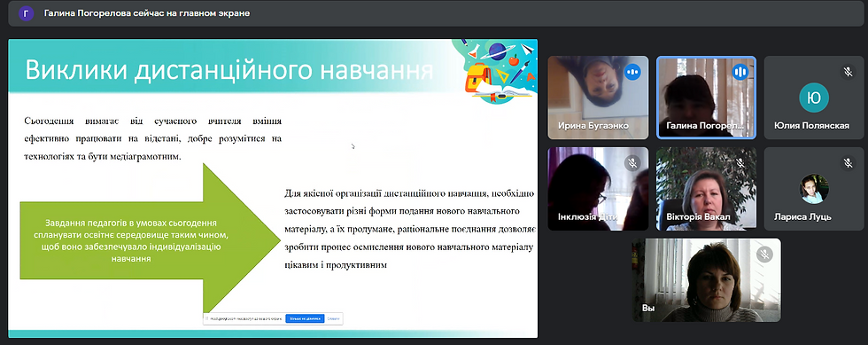Click the name label 'Вікторія Вакал'
868x345 pixels.
[699, 217]
